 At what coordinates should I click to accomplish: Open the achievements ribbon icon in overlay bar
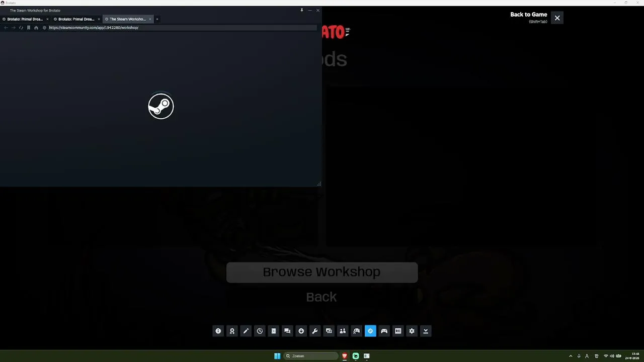[x=232, y=331]
